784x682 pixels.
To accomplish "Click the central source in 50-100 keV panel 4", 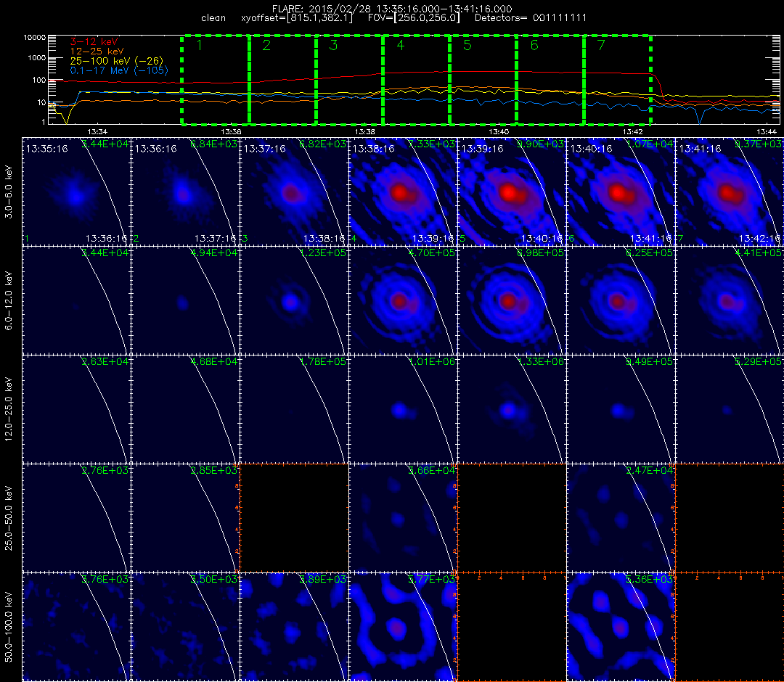I will [397, 627].
